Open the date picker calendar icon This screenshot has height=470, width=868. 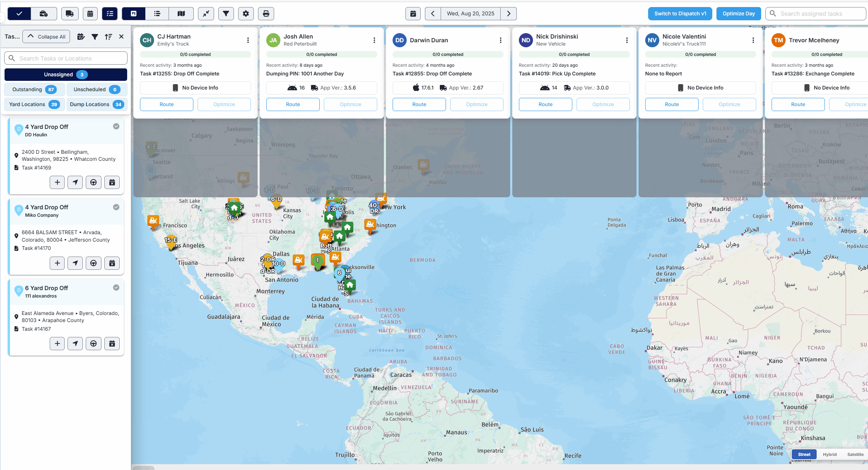click(x=413, y=14)
